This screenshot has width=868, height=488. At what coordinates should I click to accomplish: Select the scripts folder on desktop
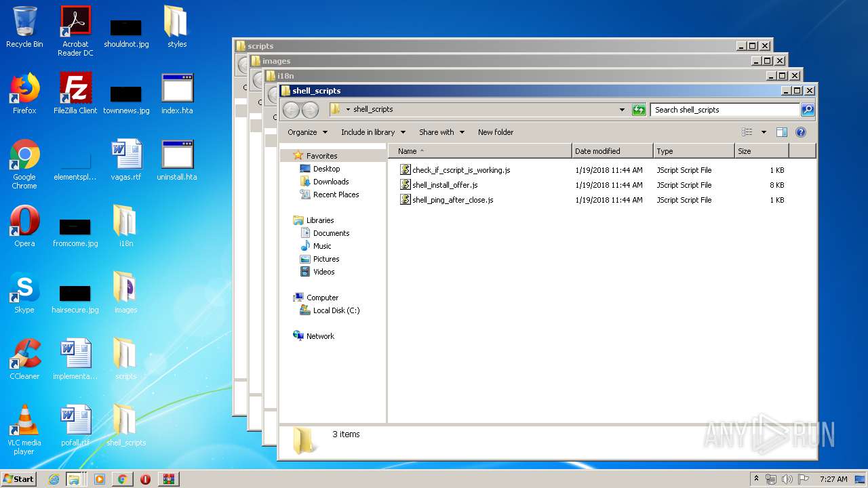click(126, 359)
